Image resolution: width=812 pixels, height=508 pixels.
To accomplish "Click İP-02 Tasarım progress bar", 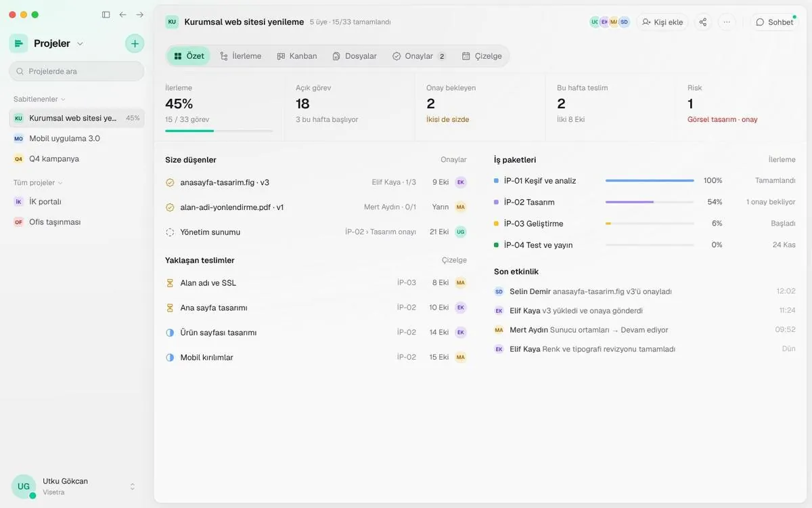I will click(x=650, y=202).
